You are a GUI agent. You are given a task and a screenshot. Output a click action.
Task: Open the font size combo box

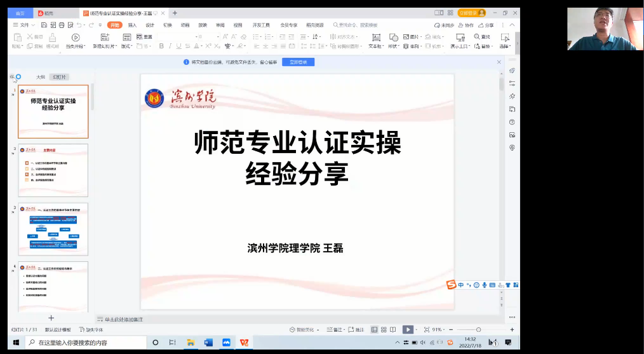[209, 37]
